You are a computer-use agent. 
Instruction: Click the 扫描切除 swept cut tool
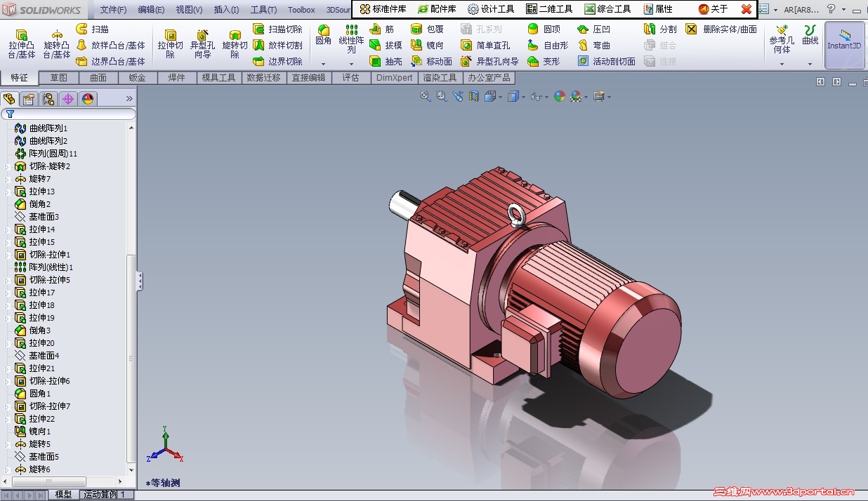pyautogui.click(x=277, y=29)
